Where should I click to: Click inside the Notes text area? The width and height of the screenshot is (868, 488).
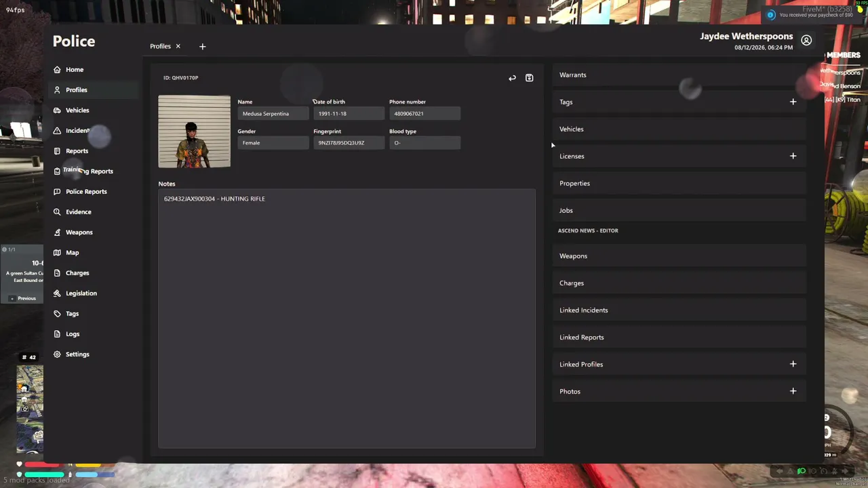click(x=347, y=319)
